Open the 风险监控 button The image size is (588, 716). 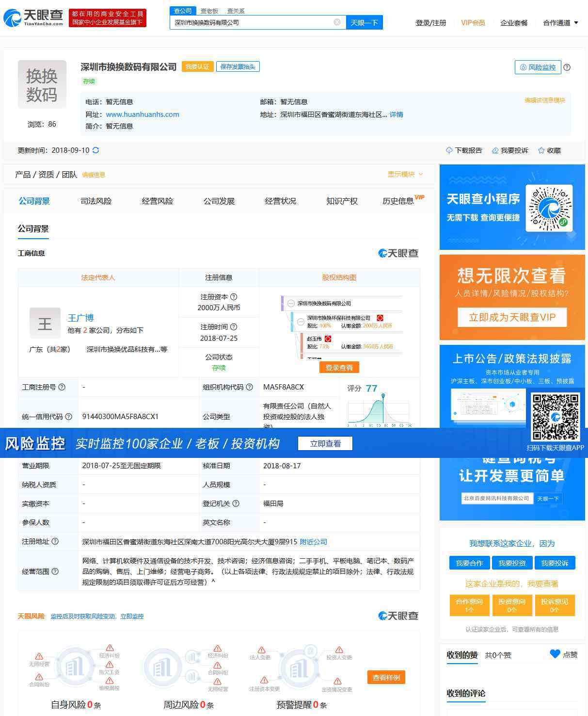(538, 67)
